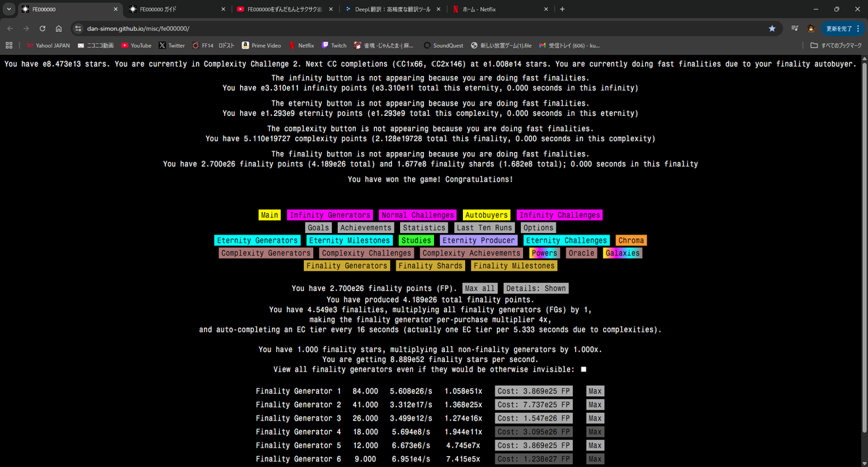The height and width of the screenshot is (467, 868).
Task: Open the Powers tab
Action: (544, 253)
